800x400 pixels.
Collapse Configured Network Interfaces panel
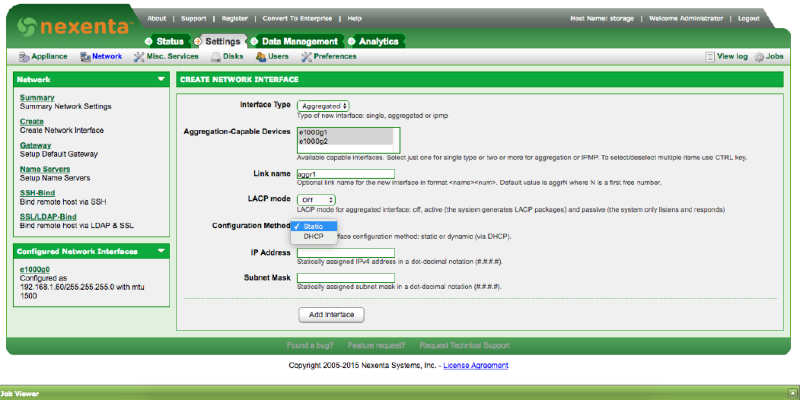coord(160,251)
